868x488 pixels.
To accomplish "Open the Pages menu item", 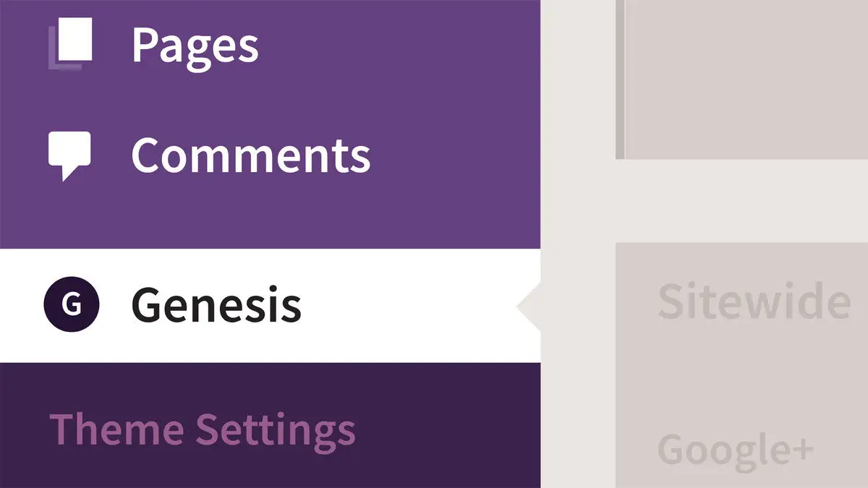I will point(195,46).
